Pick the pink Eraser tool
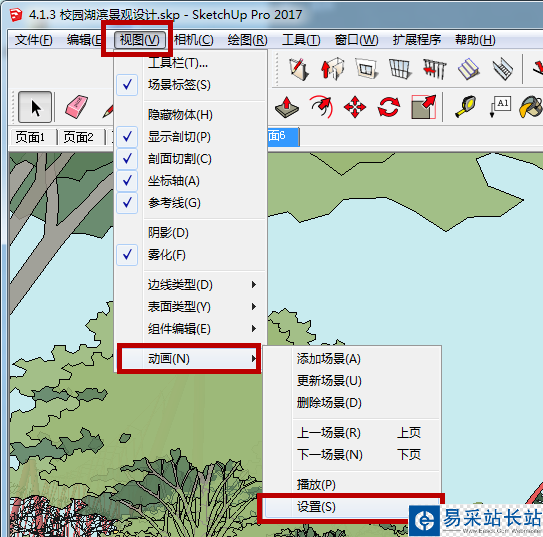This screenshot has height=537, width=543. click(x=77, y=107)
